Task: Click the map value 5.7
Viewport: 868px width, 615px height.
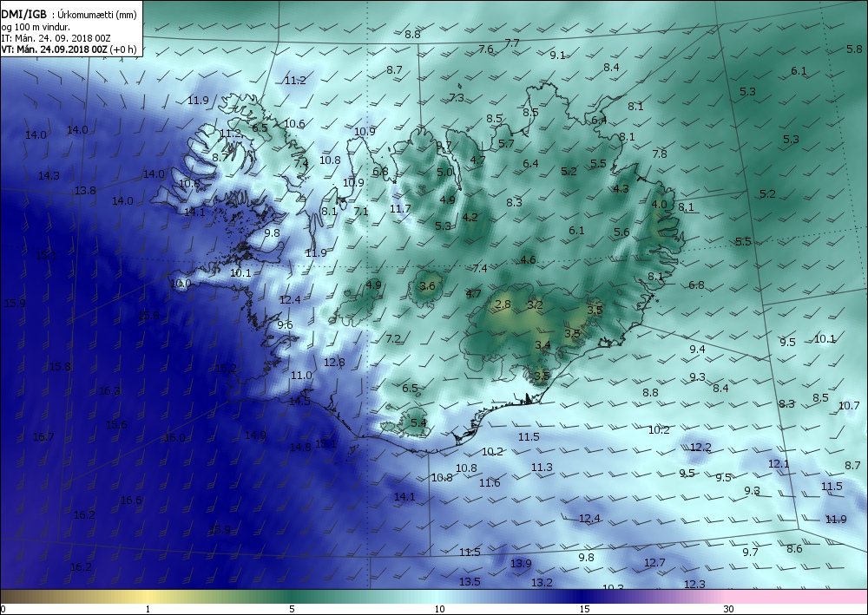Action: click(x=506, y=143)
